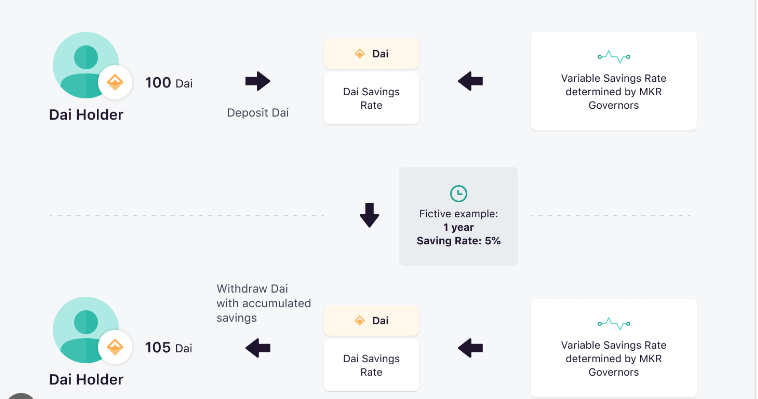The height and width of the screenshot is (399, 758).
Task: Click the left arrow beside bottom Dai Savings Rate
Action: pos(470,348)
